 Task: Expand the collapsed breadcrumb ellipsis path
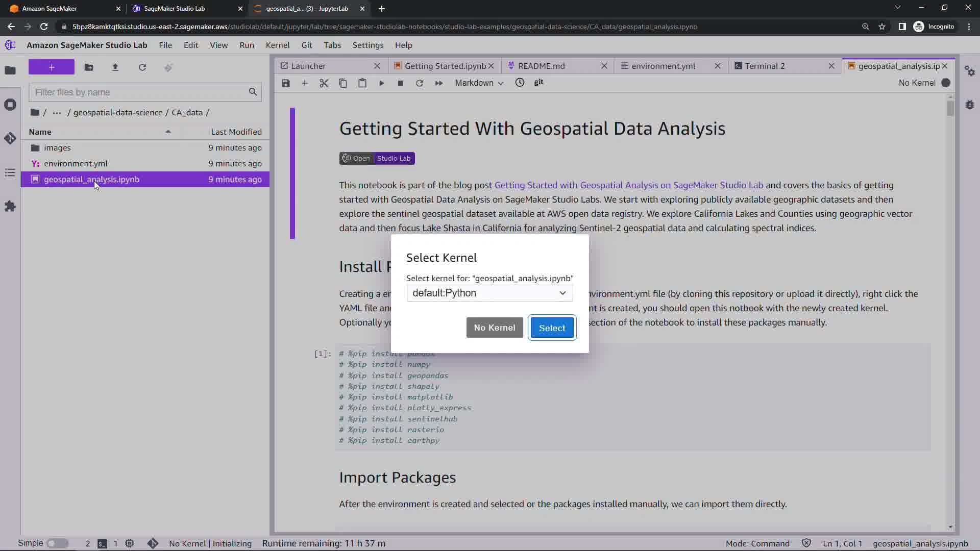pos(57,113)
